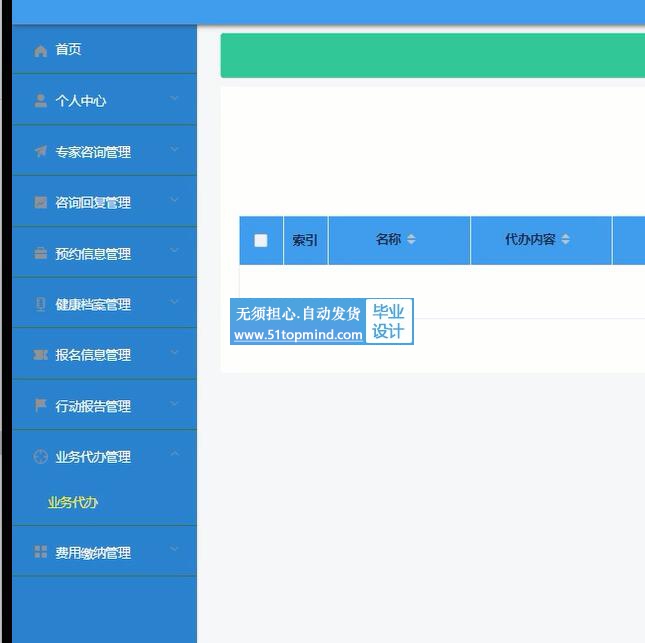Open the 个人中心 menu label
The image size is (645, 643).
(x=81, y=101)
